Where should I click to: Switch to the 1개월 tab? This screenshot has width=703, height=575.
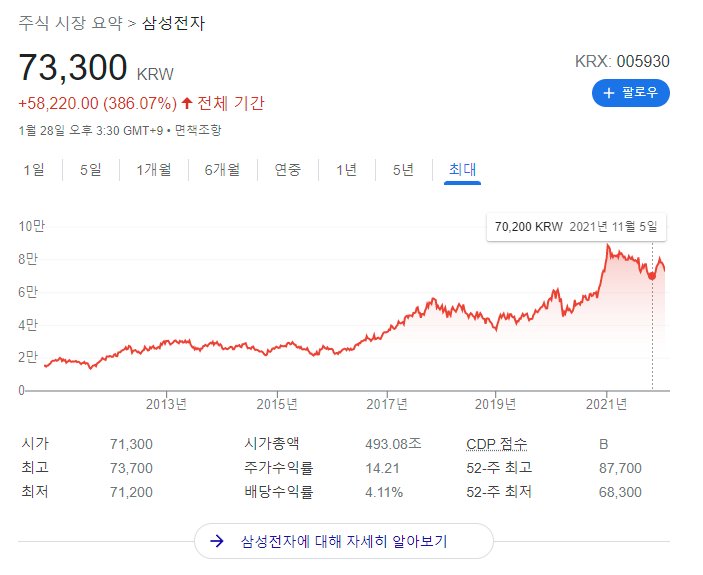[154, 170]
